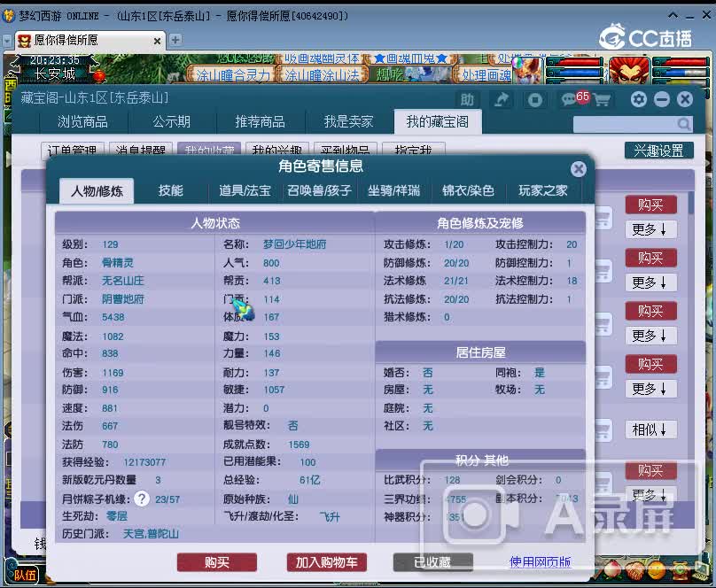Viewport: 716px width, 588px height.
Task: Open the 道具/法宝 dialog tab
Action: pos(245,190)
